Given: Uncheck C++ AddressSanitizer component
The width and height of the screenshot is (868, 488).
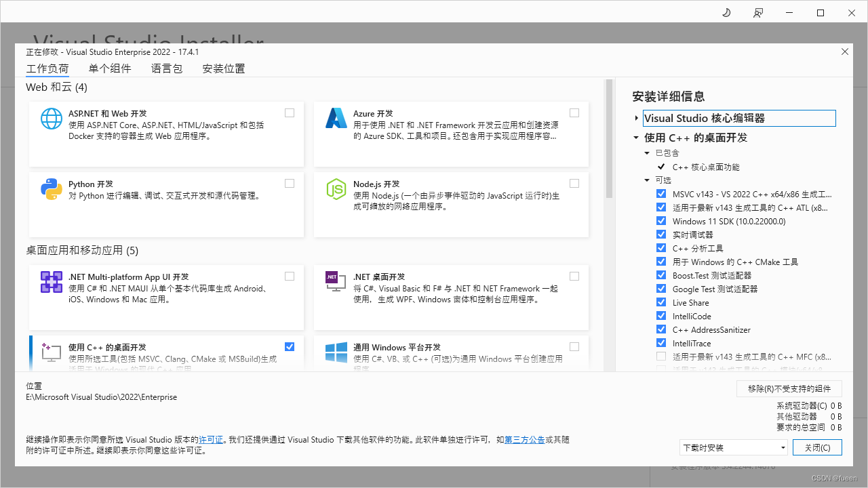Looking at the screenshot, I should tap(661, 329).
